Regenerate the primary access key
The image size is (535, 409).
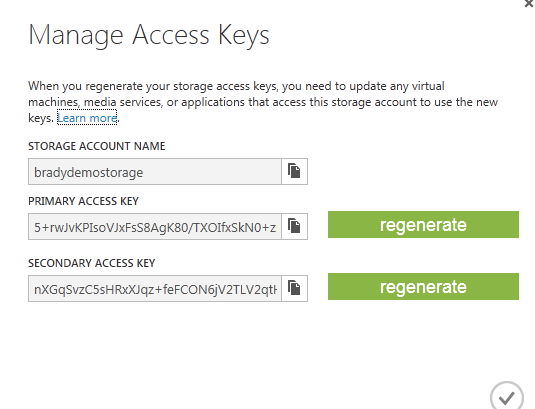click(x=423, y=224)
